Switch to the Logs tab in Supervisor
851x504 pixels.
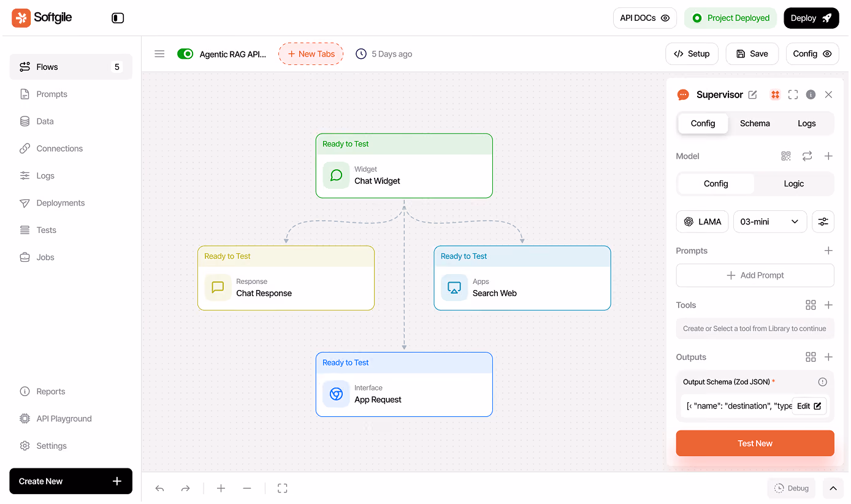806,123
